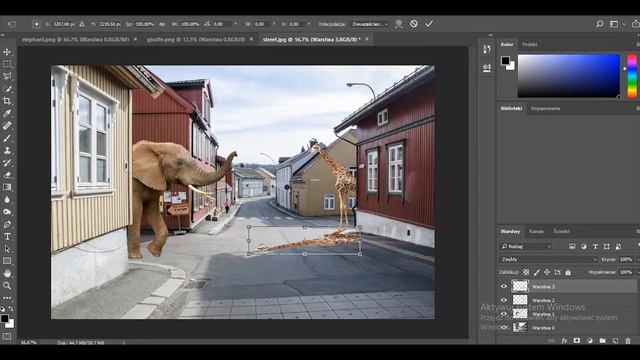Select the Rectangle shape tool
Image resolution: width=640 pixels, height=360 pixels.
7,261
